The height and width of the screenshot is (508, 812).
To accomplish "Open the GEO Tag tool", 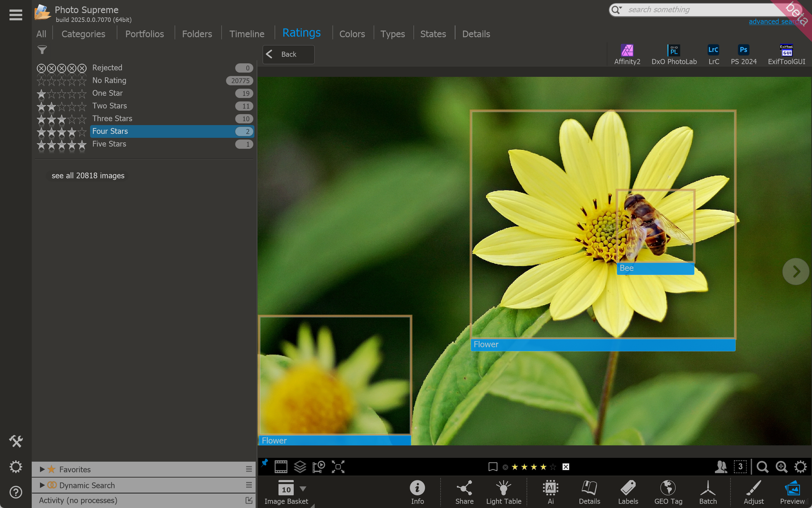I will click(x=668, y=492).
